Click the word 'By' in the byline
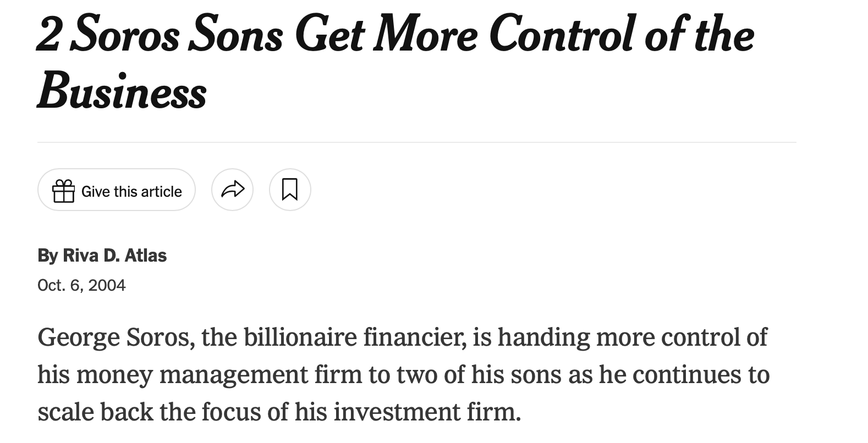This screenshot has width=868, height=443. 47,256
